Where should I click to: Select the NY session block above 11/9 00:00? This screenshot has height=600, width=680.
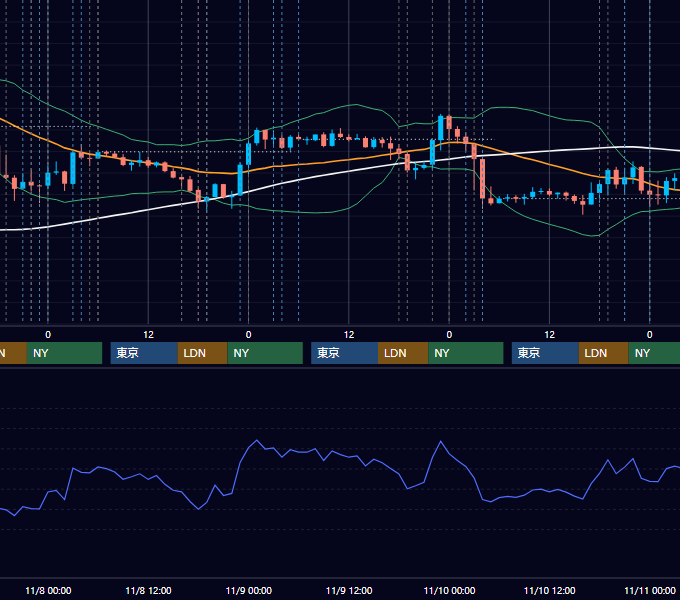[x=265, y=353]
